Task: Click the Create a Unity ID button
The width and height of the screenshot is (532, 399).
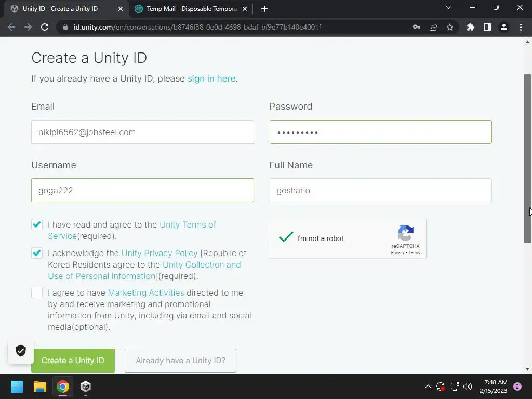Action: [x=73, y=361]
